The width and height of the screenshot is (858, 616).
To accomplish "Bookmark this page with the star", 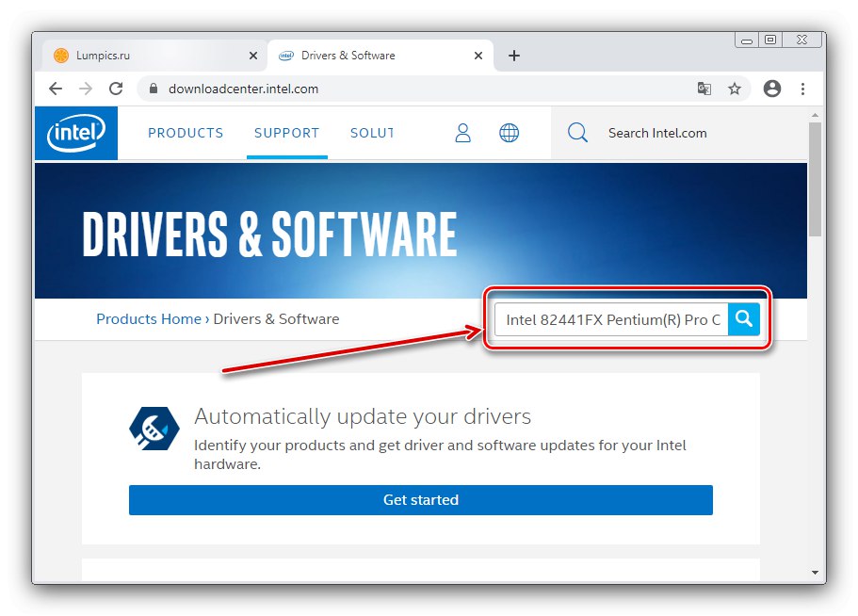I will (735, 89).
